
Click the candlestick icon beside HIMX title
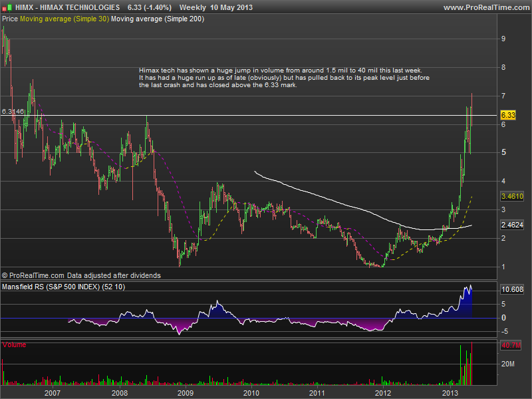pos(7,7)
